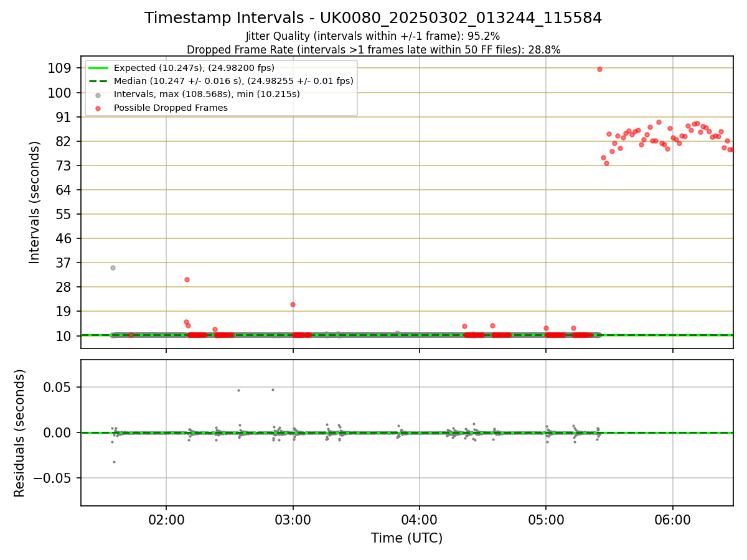Click the 05:00 x-axis tick label
The width and height of the screenshot is (747, 560).
point(546,520)
